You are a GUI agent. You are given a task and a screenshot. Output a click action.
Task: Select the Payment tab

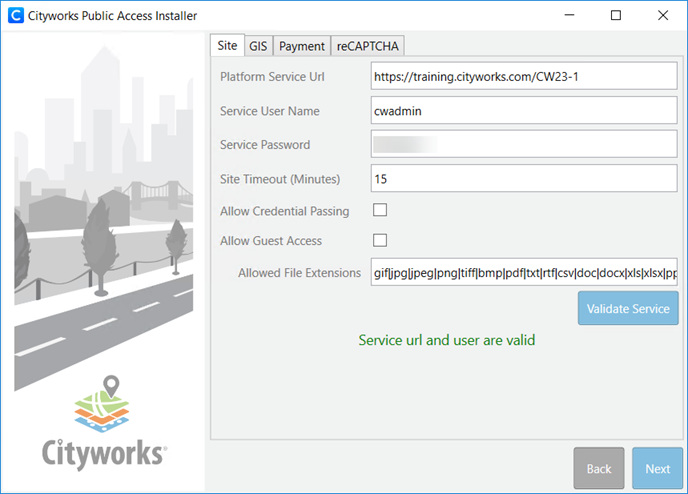click(x=301, y=46)
